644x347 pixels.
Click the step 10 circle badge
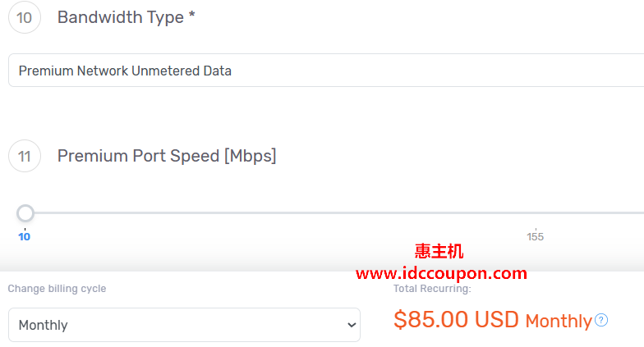[x=25, y=17]
